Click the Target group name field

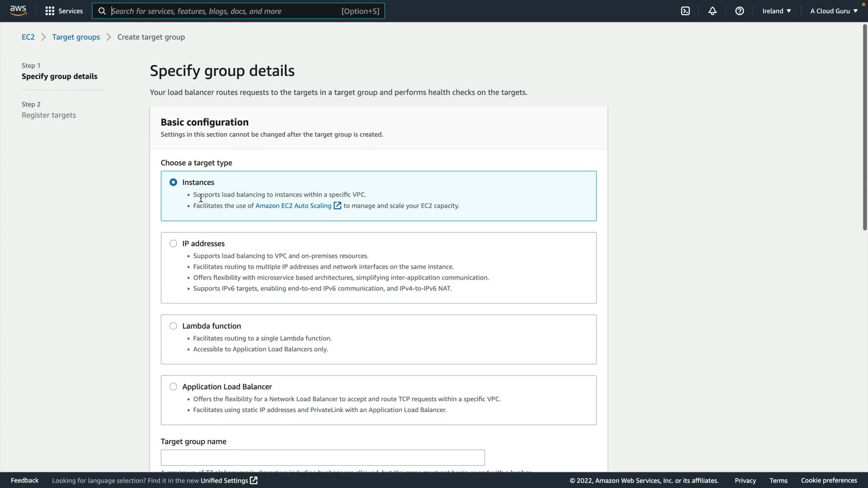322,457
